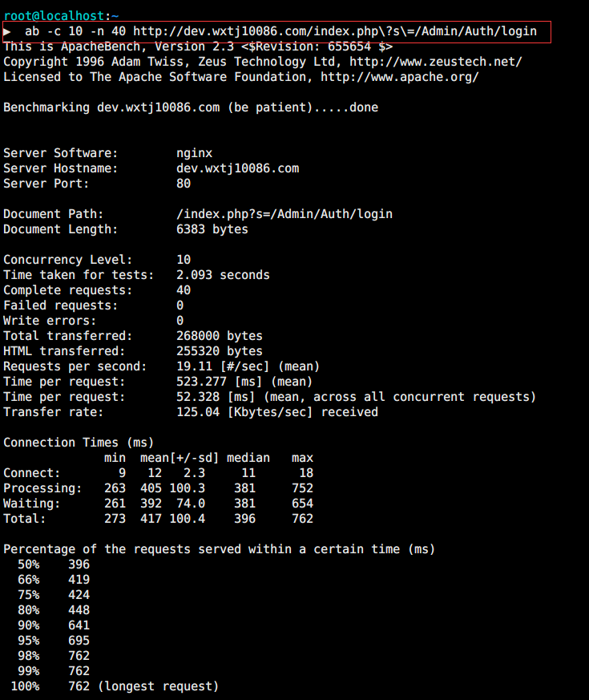Click the longest request text
The width and height of the screenshot is (589, 700).
[158, 686]
